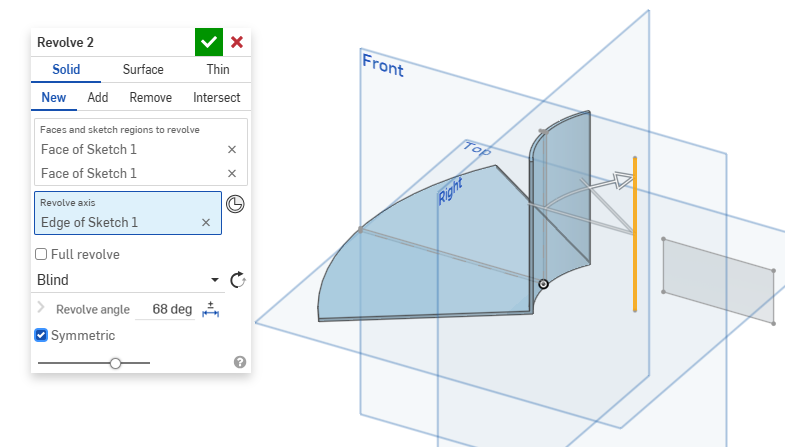The width and height of the screenshot is (785, 447).
Task: Open help for the Revolve feature
Action: coord(240,362)
